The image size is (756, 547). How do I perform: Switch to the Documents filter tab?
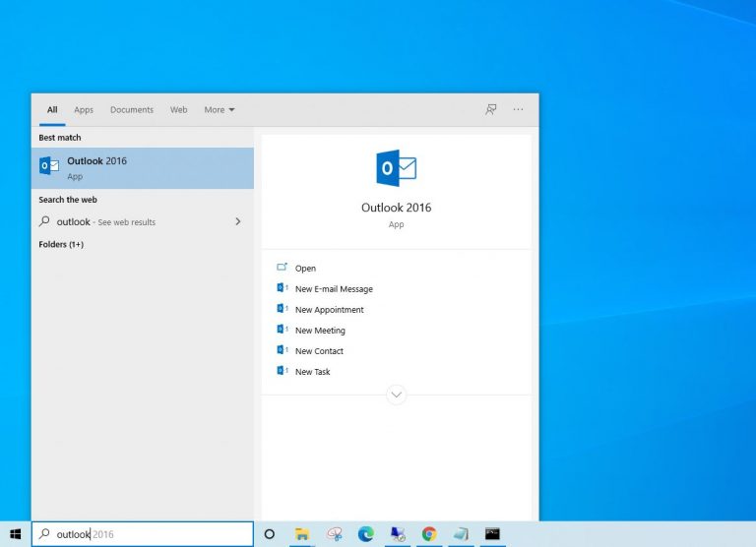pyautogui.click(x=131, y=110)
